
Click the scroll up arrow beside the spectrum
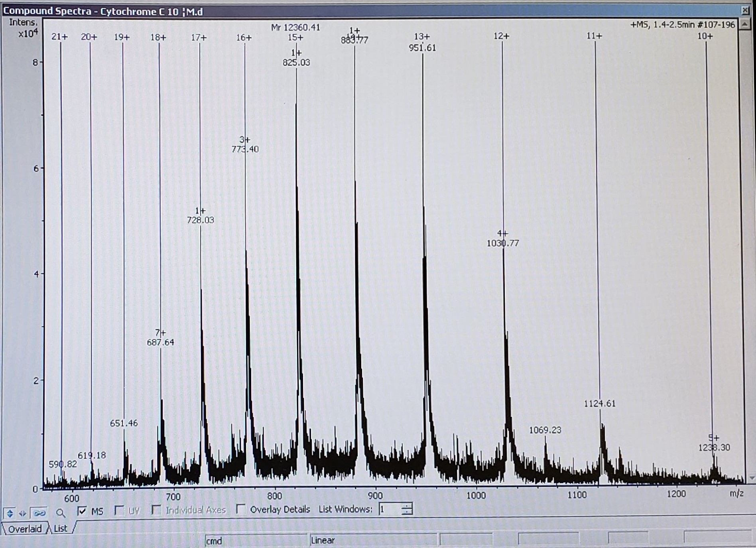tap(744, 24)
